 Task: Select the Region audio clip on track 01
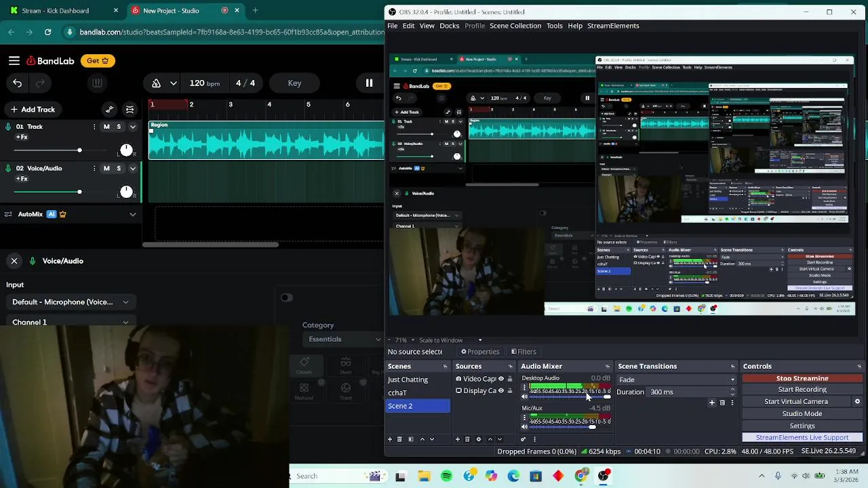tap(267, 140)
